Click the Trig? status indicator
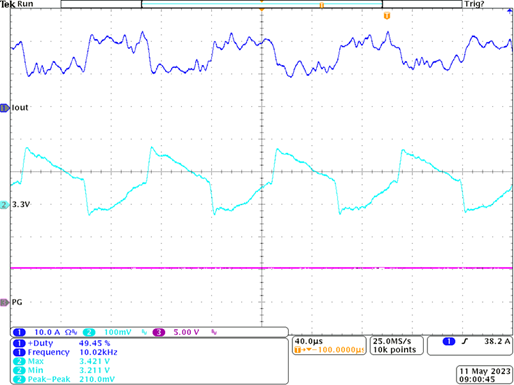Viewport: 514px width, 385px height. 474,4
